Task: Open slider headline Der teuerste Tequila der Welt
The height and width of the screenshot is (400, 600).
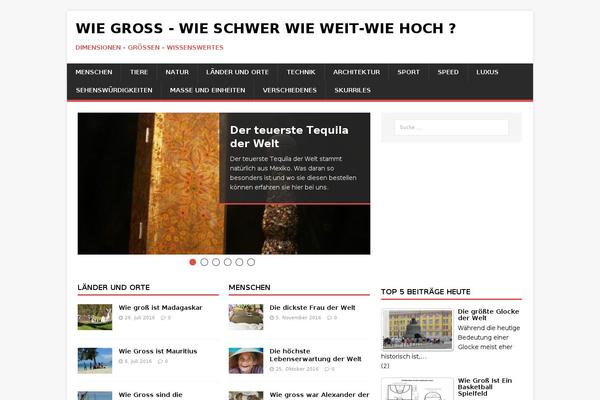Action: [289, 137]
